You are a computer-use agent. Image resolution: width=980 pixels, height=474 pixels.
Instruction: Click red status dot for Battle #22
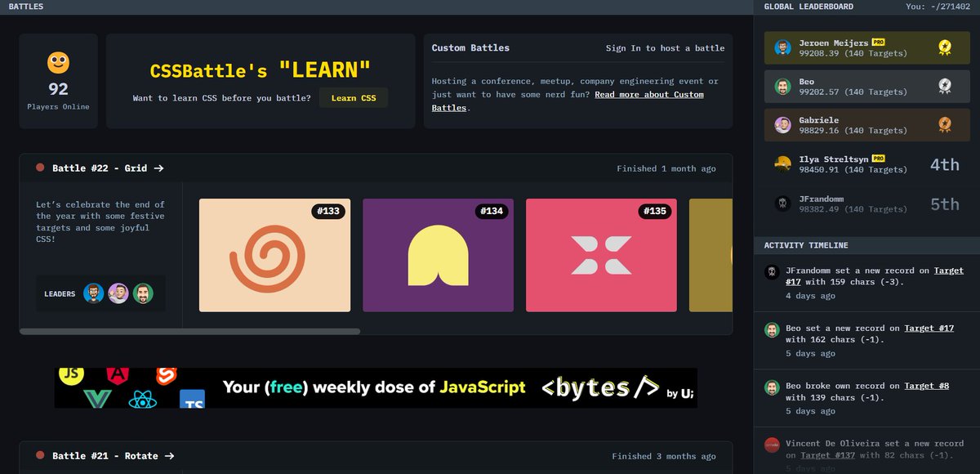[x=40, y=168]
